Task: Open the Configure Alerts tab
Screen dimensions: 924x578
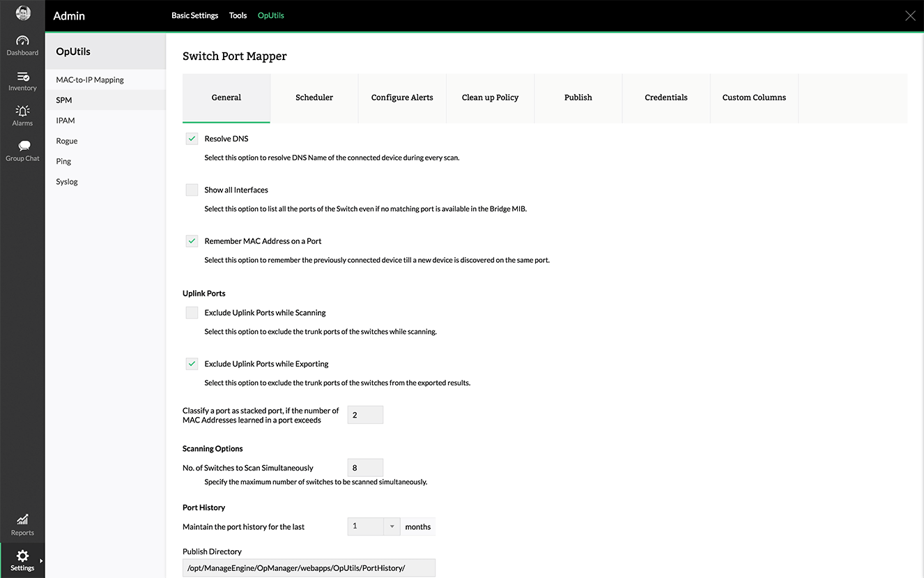Action: coord(402,98)
